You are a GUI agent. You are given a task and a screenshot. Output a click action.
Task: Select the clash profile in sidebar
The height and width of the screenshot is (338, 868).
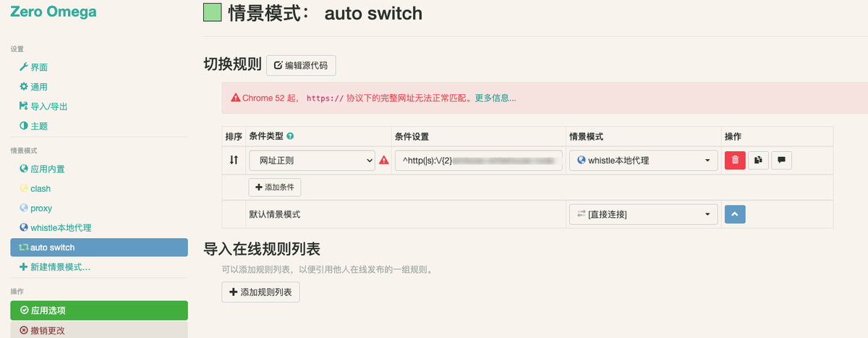tap(40, 188)
